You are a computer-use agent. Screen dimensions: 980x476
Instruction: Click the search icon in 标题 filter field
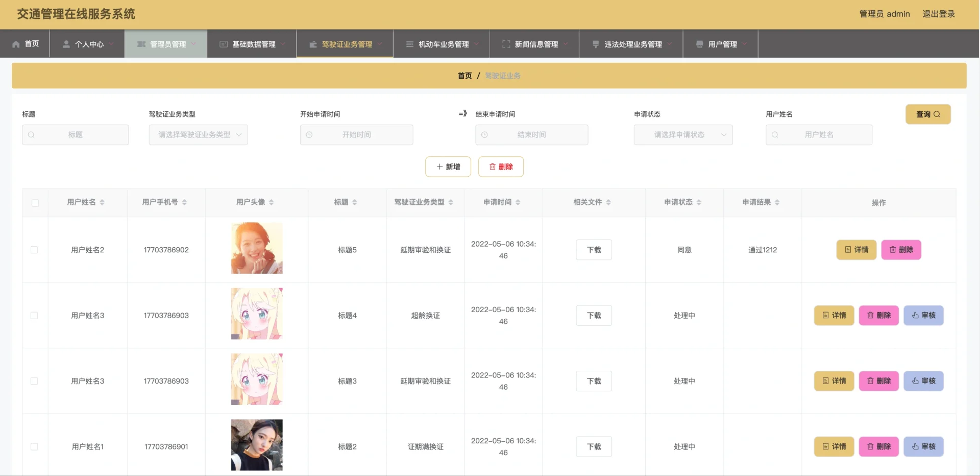[32, 135]
